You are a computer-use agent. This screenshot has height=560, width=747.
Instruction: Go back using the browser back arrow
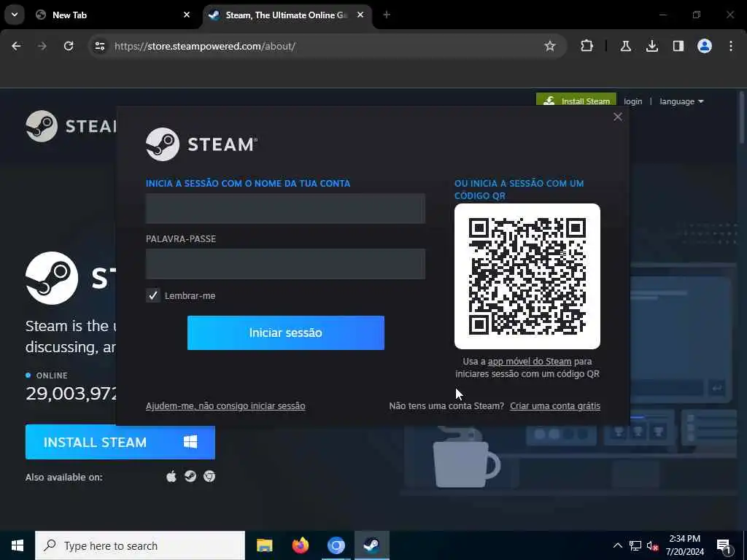pyautogui.click(x=16, y=46)
